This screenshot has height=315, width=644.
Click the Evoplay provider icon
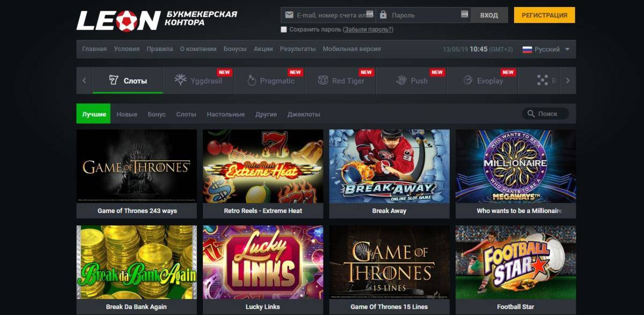467,80
